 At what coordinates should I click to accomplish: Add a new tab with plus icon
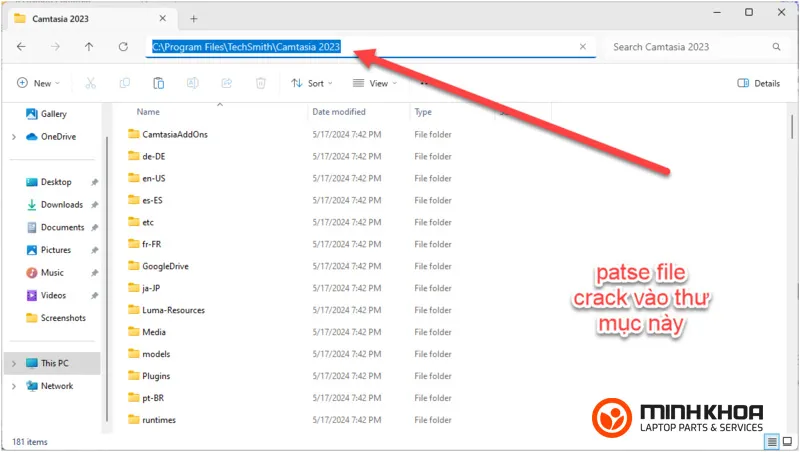click(x=194, y=18)
